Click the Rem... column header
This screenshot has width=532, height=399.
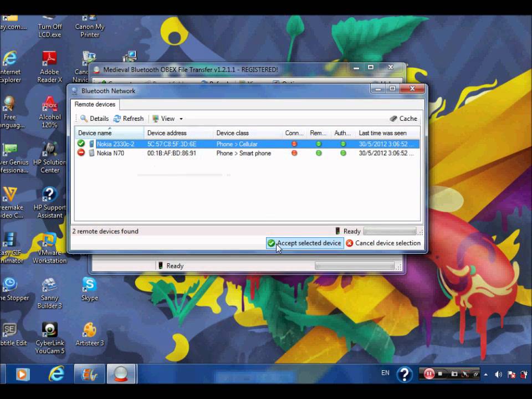pos(319,133)
